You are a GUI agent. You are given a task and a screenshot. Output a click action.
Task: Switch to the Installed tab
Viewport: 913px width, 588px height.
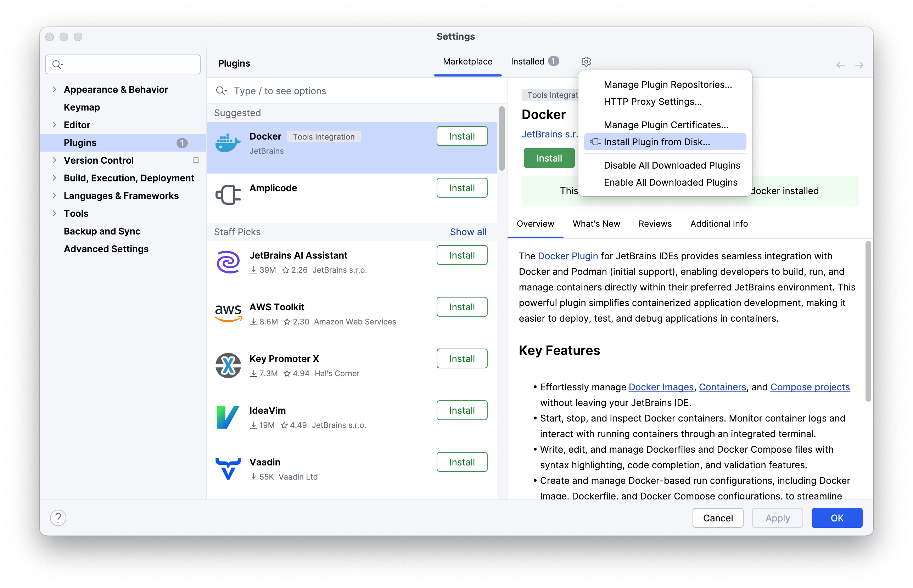click(x=535, y=62)
